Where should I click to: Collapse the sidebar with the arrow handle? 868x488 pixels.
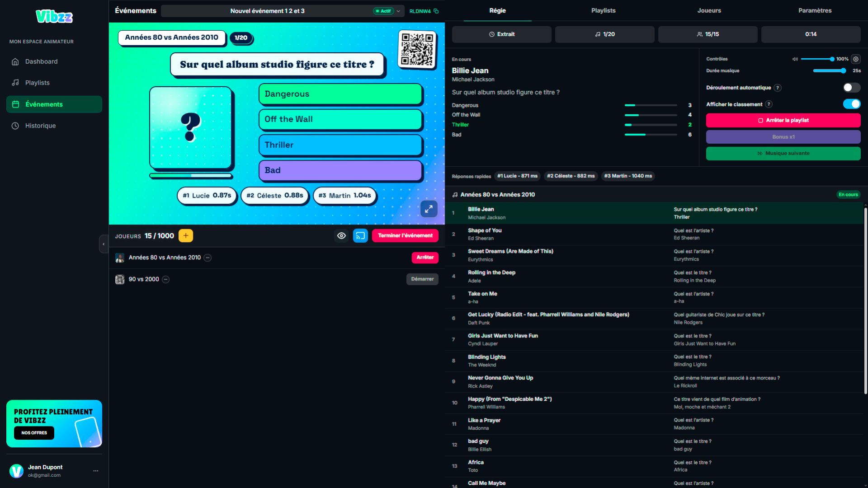(104, 244)
